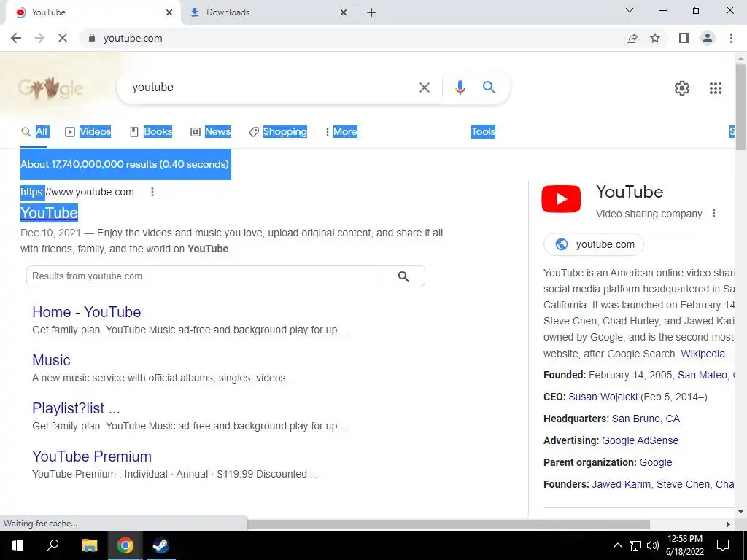Go back using browser back arrow
This screenshot has height=560, width=747.
16,38
